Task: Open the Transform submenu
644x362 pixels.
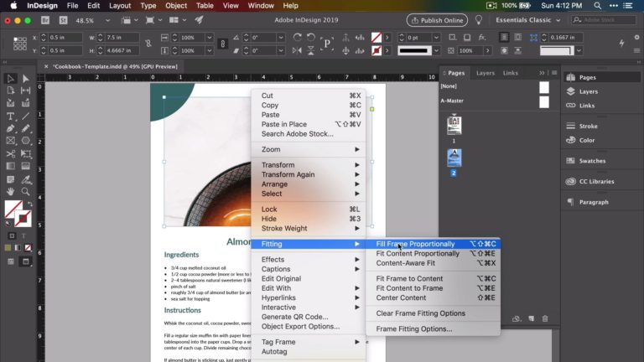Action: coord(308,164)
